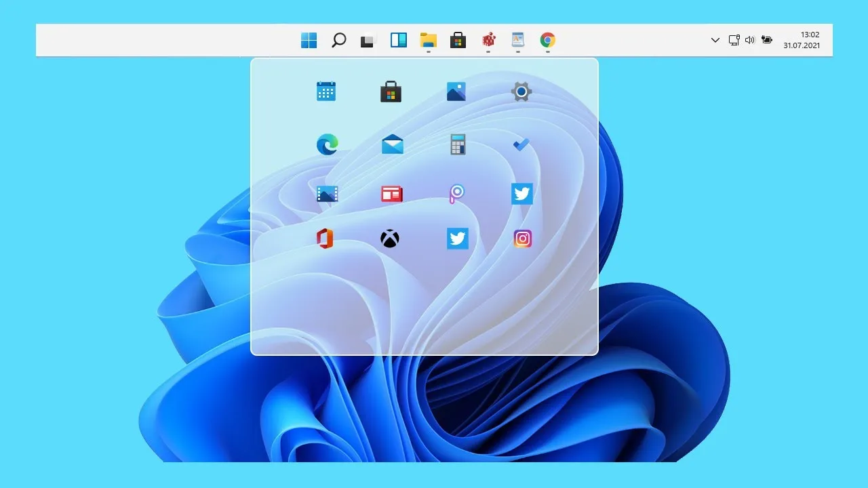Image resolution: width=868 pixels, height=488 pixels.
Task: Open Twitter icon beside PicsArt
Action: [522, 194]
